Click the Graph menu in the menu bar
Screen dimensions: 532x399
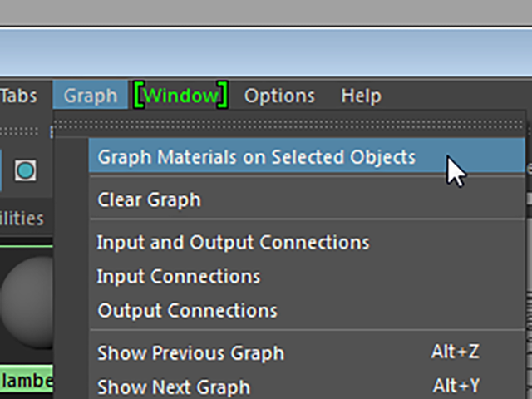(x=91, y=96)
